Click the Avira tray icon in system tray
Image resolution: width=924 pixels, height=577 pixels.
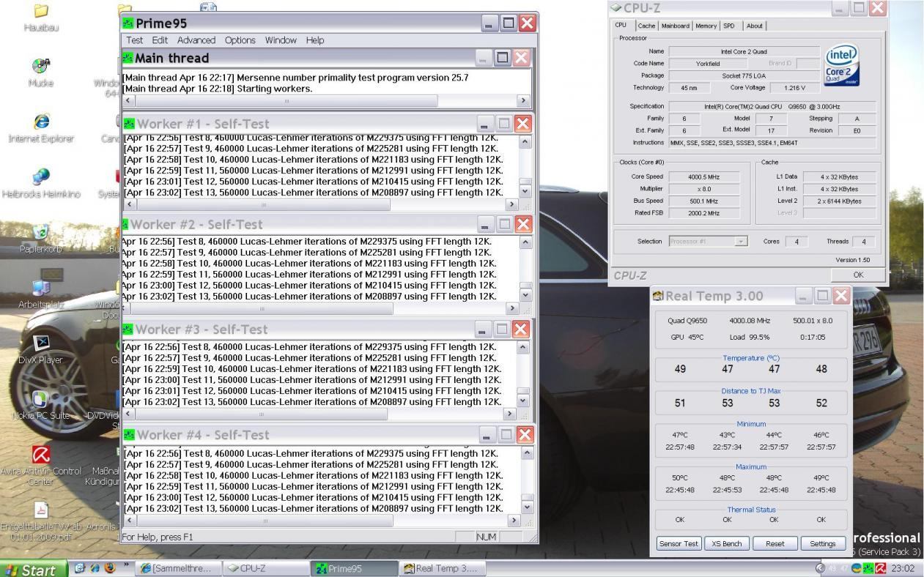coord(881,568)
